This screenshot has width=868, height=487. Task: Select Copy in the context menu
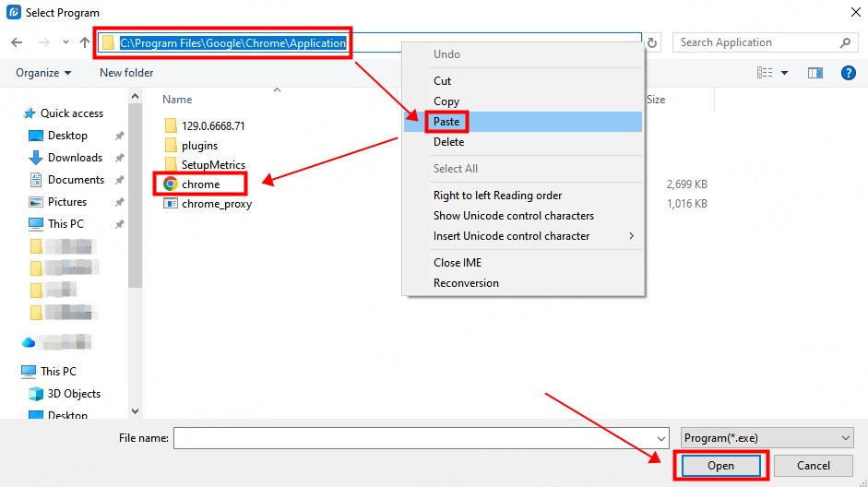pyautogui.click(x=446, y=101)
